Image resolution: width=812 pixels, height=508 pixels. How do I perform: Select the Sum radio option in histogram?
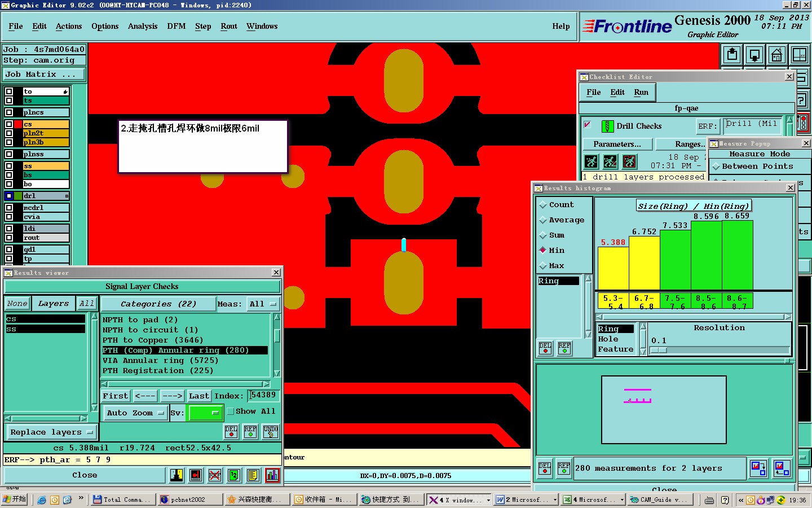point(543,235)
